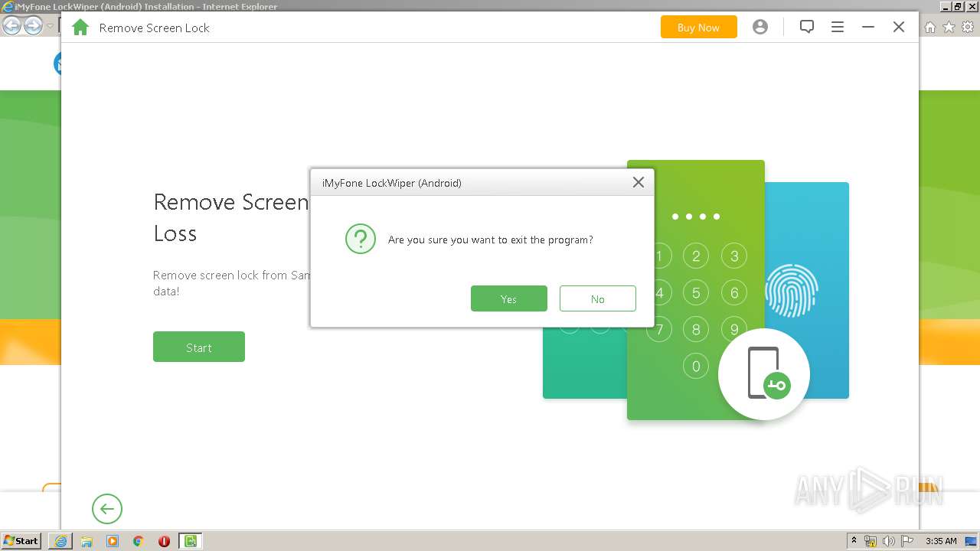Image resolution: width=980 pixels, height=551 pixels.
Task: Open Windows Explorer folder on taskbar
Action: [x=87, y=541]
